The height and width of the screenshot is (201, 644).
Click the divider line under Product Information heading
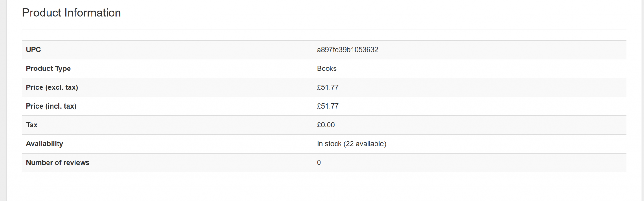click(x=324, y=30)
